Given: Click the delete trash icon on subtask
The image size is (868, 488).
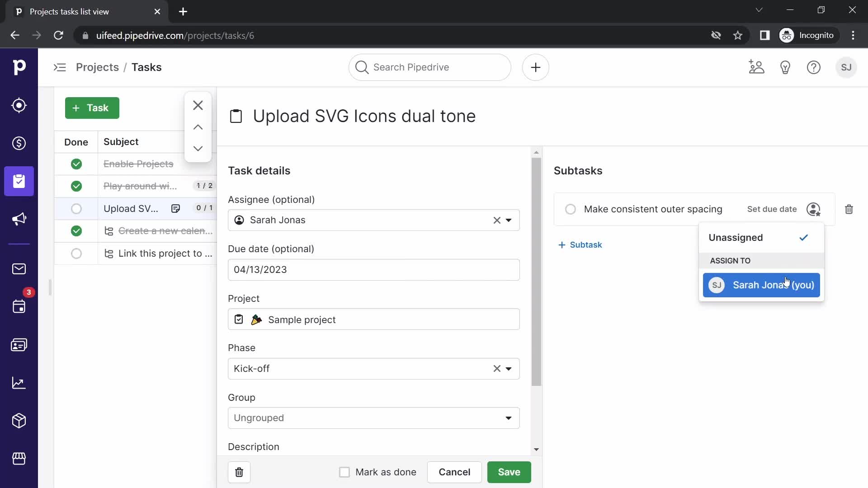Looking at the screenshot, I should coord(849,209).
